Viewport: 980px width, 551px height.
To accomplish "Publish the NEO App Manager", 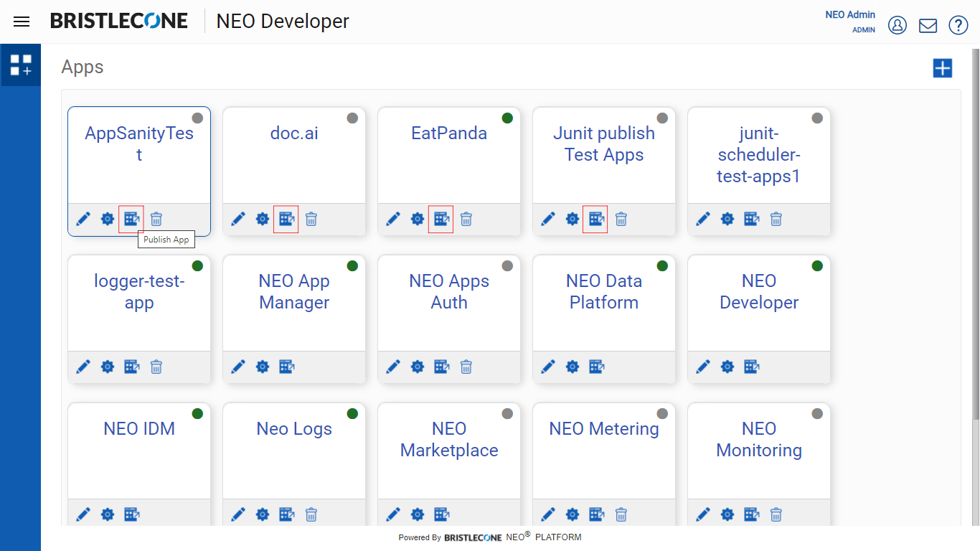I will coord(286,367).
